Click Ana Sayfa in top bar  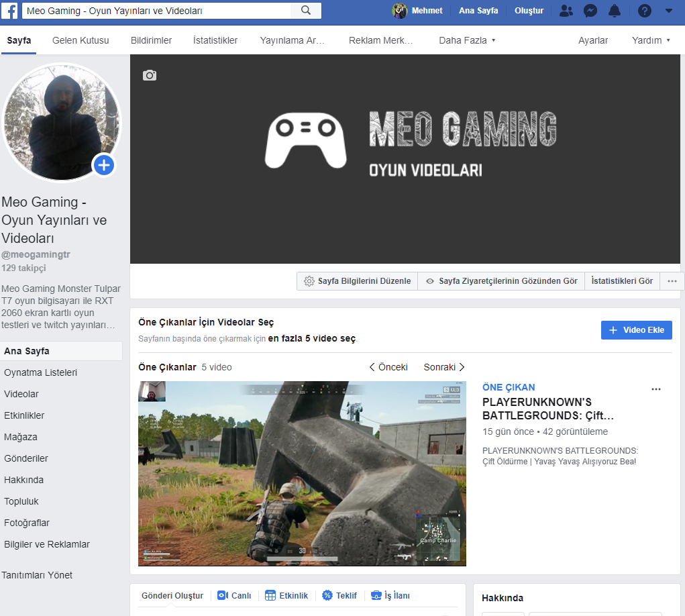[x=478, y=11]
